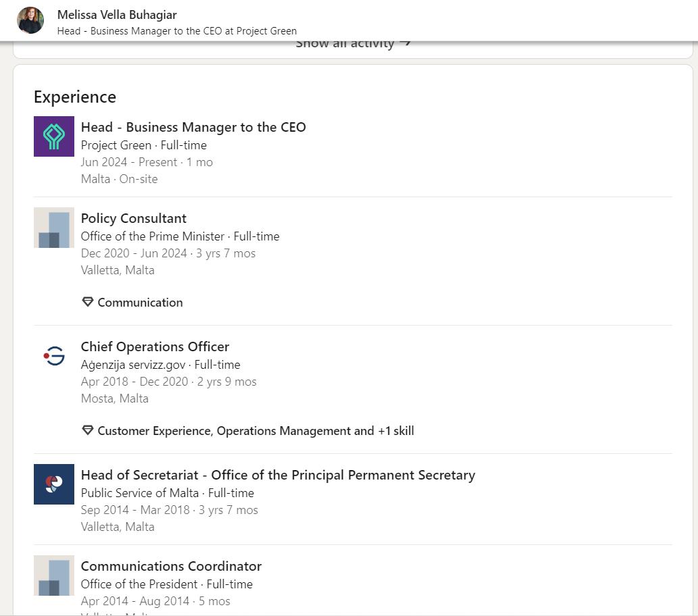Viewport: 698px width, 616px height.
Task: Open the Public Service of Malta logo
Action: (x=54, y=484)
